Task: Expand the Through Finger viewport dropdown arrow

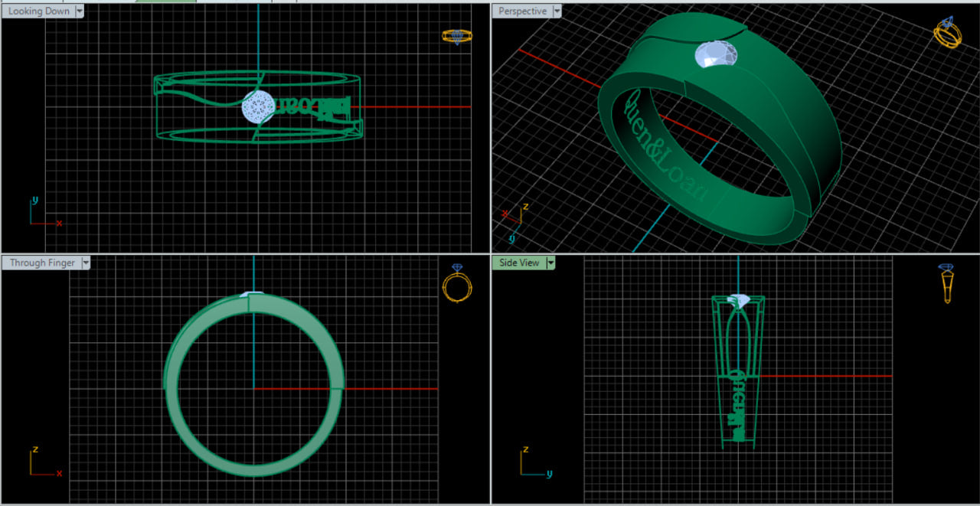Action: coord(86,263)
